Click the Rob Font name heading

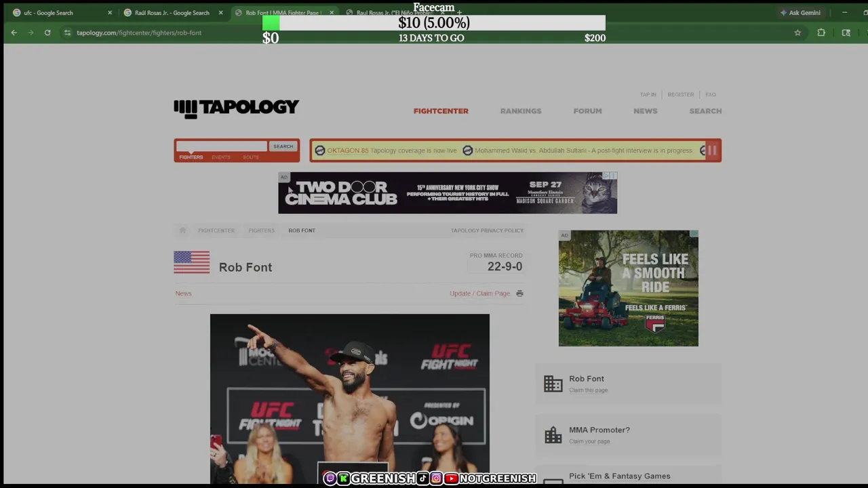tap(245, 267)
